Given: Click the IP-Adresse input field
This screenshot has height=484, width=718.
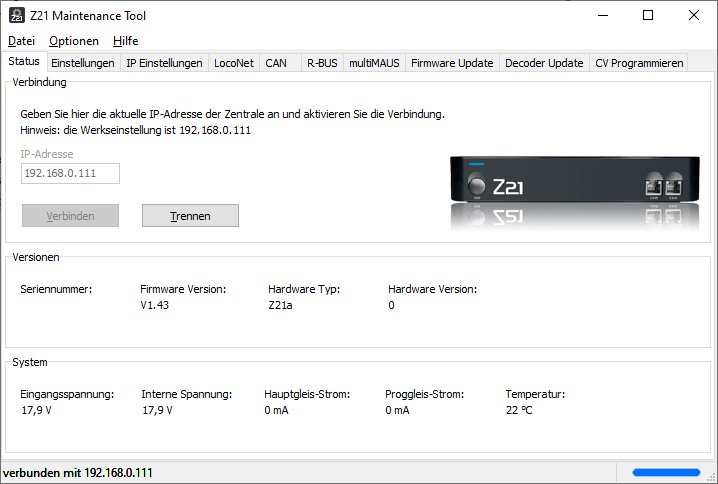Looking at the screenshot, I should tap(71, 174).
